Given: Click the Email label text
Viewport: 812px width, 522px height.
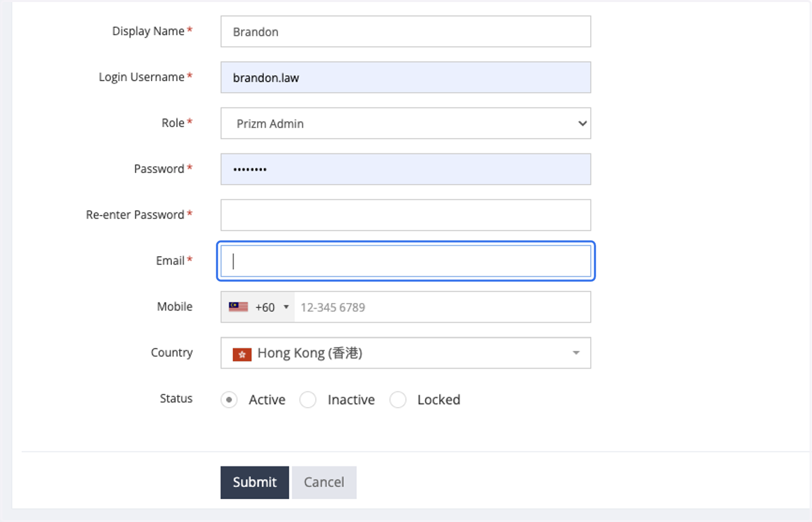Looking at the screenshot, I should (171, 261).
